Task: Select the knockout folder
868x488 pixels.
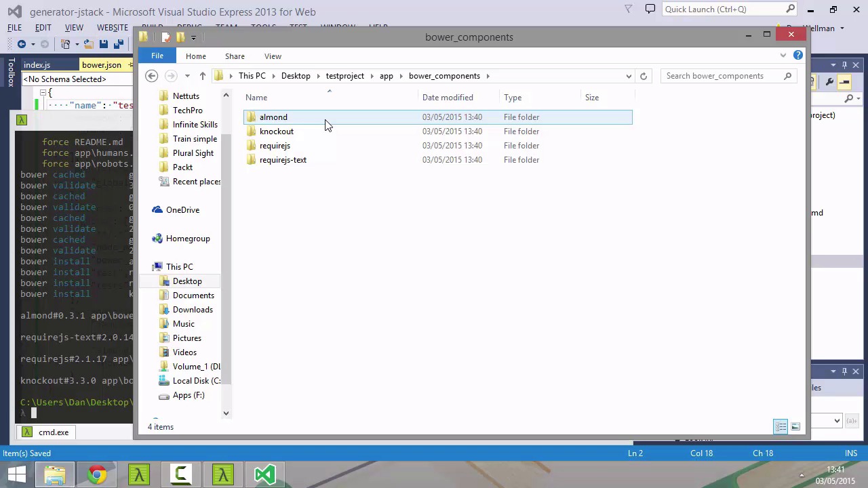Action: point(277,131)
